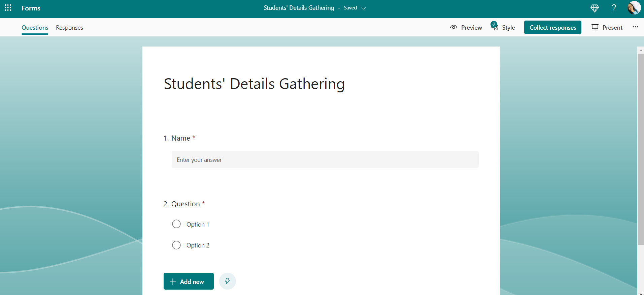
Task: Open the help question mark icon
Action: [614, 8]
